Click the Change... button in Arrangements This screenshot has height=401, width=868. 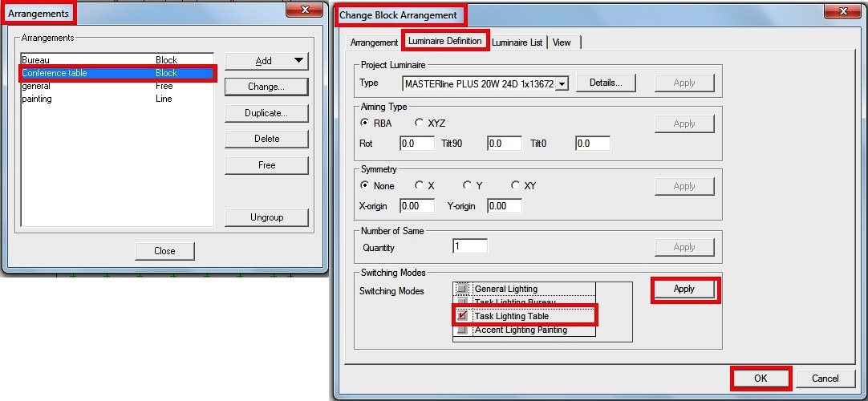pos(266,87)
